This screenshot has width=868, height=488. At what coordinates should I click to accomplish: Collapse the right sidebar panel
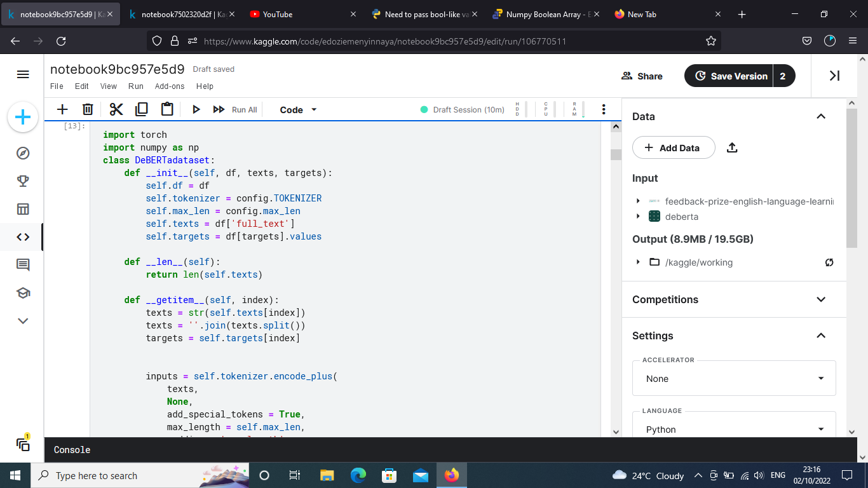pos(835,76)
